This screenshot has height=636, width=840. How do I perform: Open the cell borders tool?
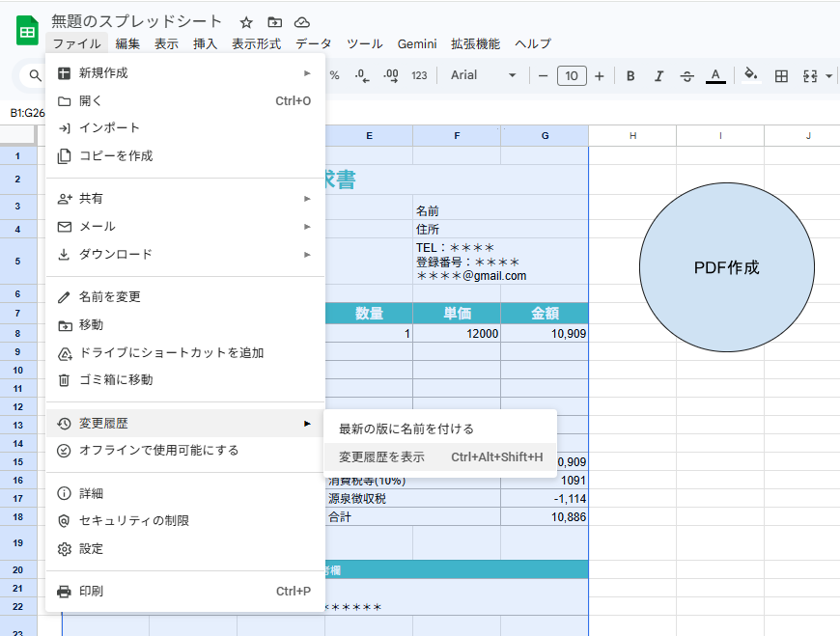(x=782, y=76)
